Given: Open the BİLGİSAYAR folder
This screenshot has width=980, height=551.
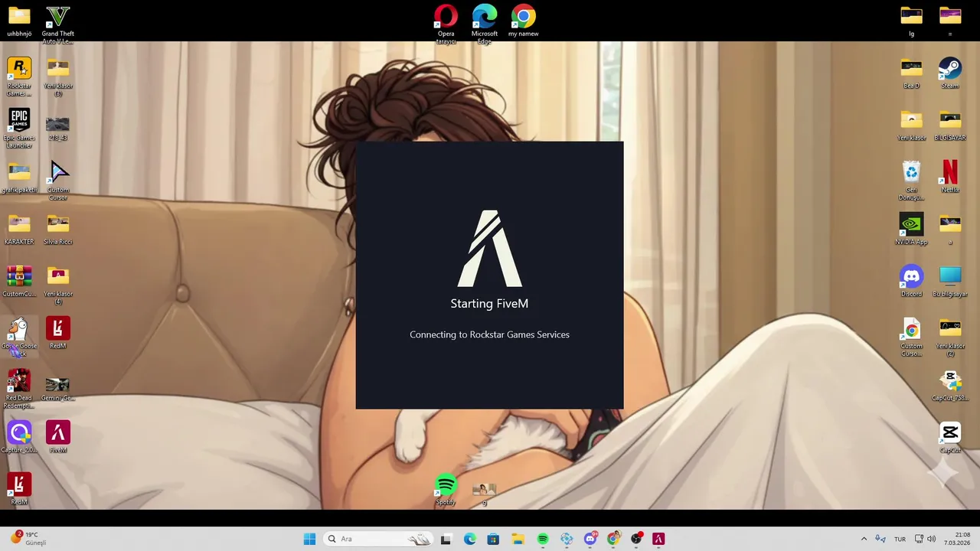Looking at the screenshot, I should click(950, 126).
